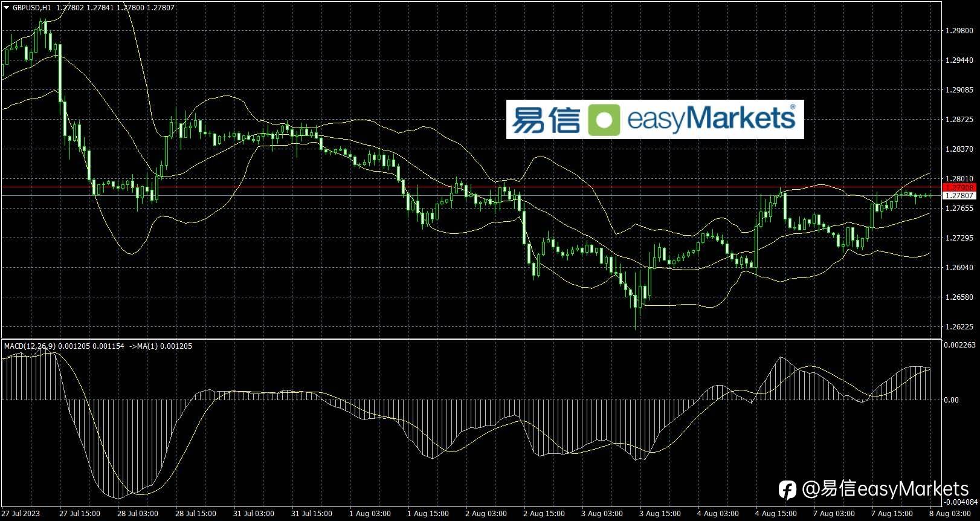
Task: Select the 4 Aug 15:00 time label
Action: click(x=776, y=514)
